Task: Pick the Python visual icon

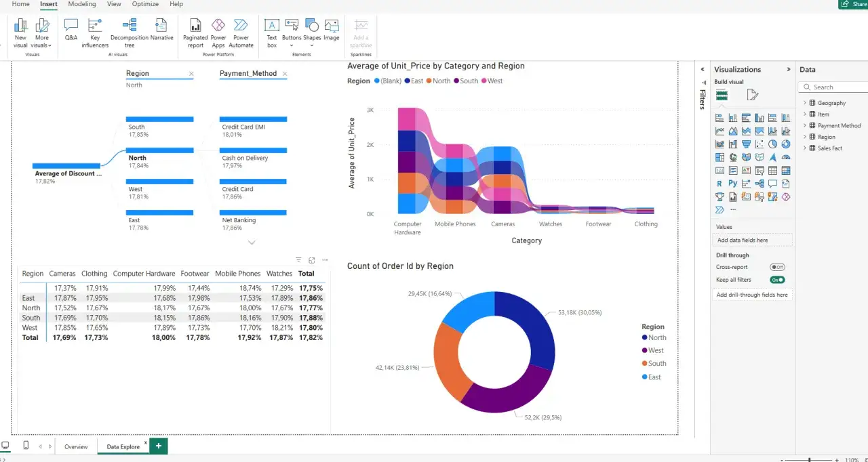Action: pos(733,183)
